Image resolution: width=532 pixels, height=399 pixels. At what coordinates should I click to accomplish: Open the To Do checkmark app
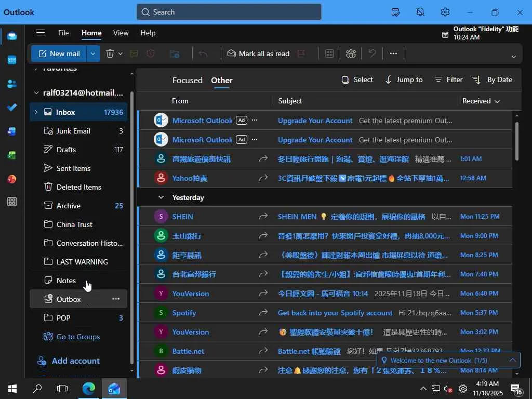pos(12,108)
